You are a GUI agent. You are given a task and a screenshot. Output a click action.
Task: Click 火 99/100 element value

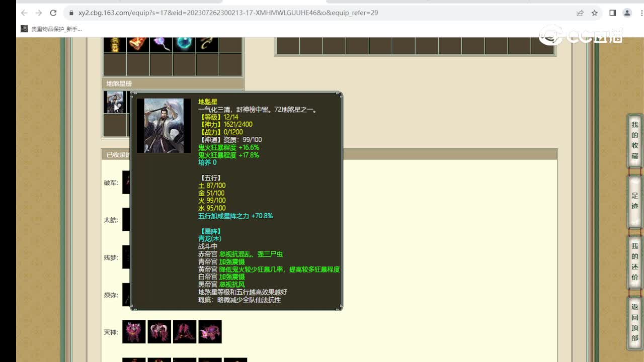[x=212, y=201]
